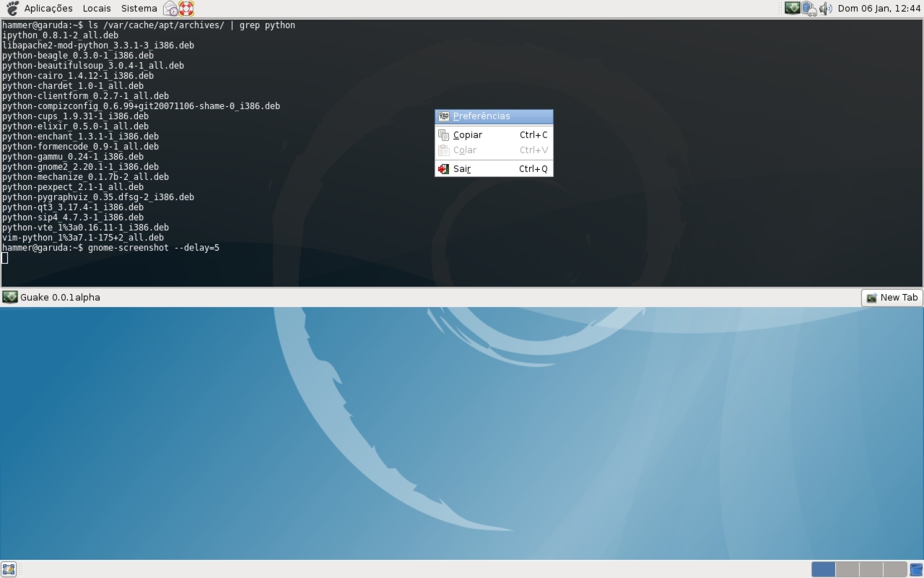Click the python-cairo line in terminal output

pyautogui.click(x=78, y=76)
